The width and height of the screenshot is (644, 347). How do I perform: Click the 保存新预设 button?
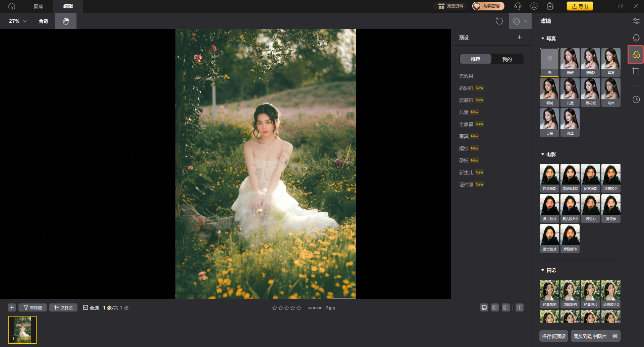pos(553,336)
